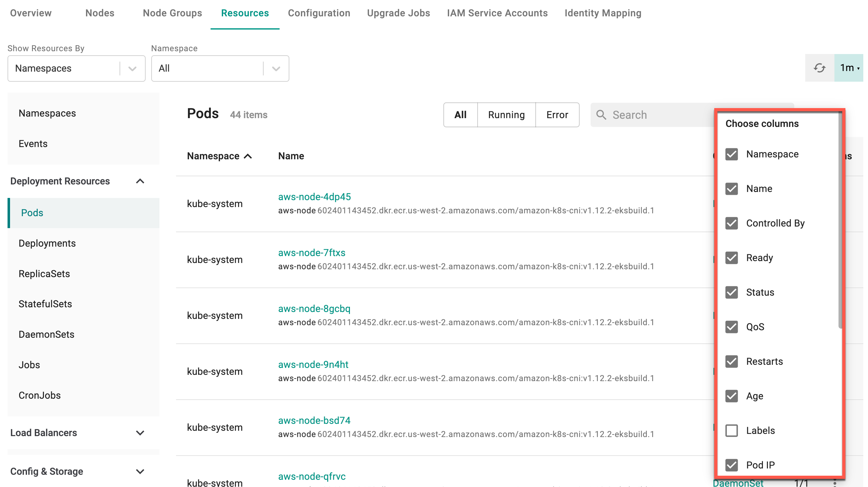Disable the QoS column checkbox

[731, 326]
